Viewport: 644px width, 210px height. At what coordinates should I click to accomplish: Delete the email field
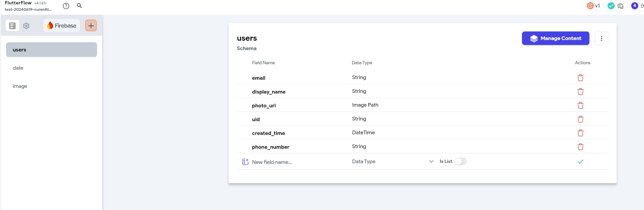pos(580,78)
